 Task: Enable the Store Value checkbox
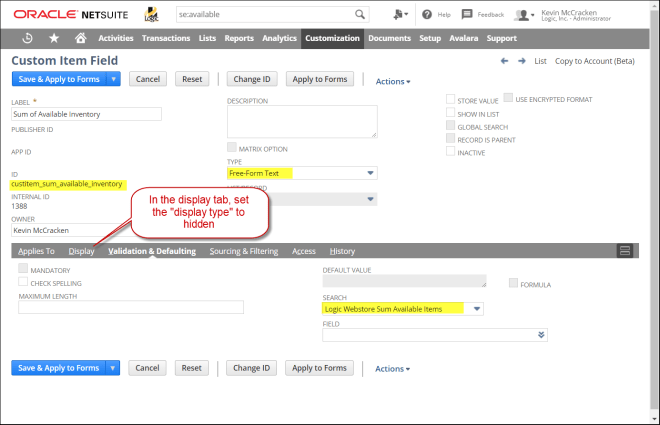[x=450, y=100]
